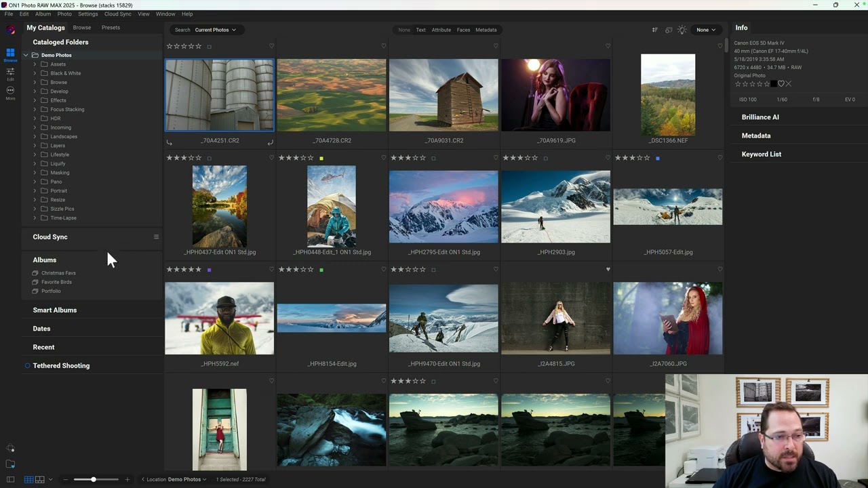Expand the Focus Stacking folder
868x488 pixels.
[35, 109]
